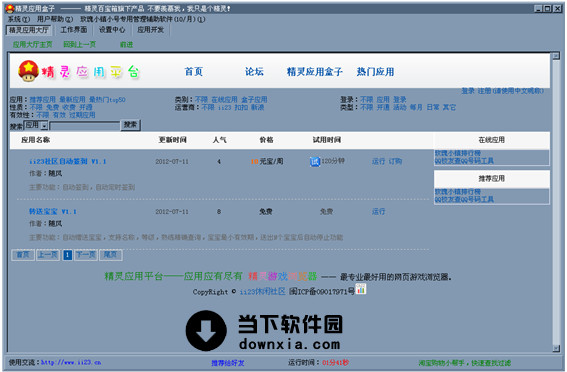Click the 搜索 search button
This screenshot has width=567, height=372.
click(x=131, y=125)
